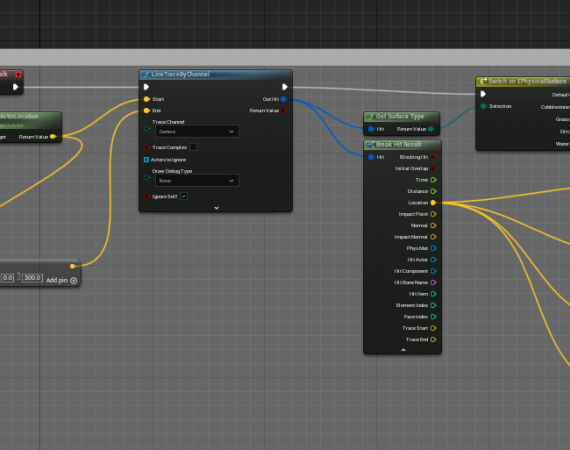Image resolution: width=570 pixels, height=450 pixels.
Task: Click the Hit Component output pin
Action: coord(433,271)
